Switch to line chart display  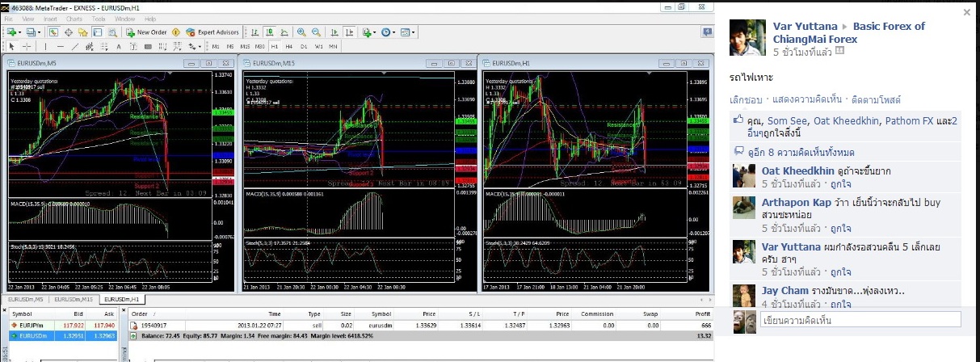(x=284, y=32)
